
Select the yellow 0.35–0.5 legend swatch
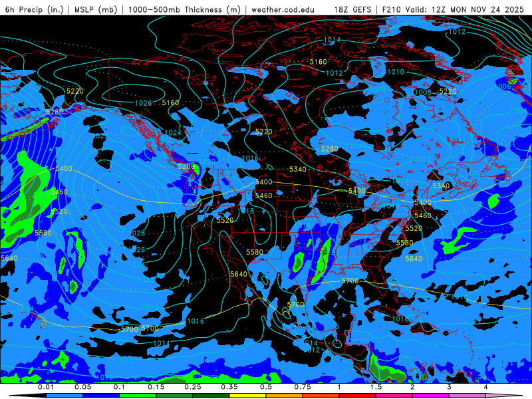(247, 396)
